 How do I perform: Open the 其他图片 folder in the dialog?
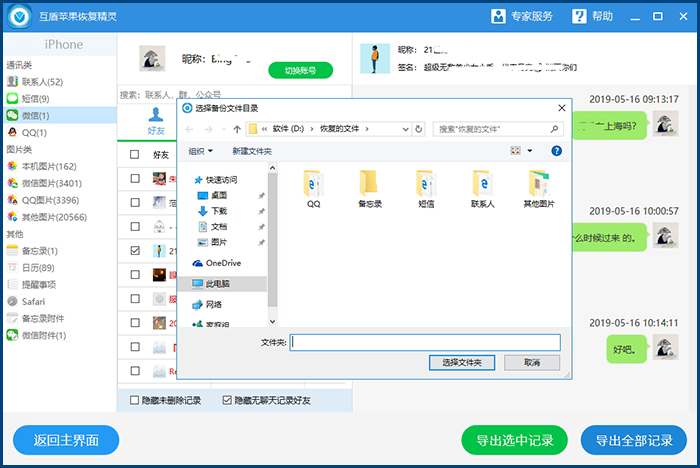coord(539,189)
